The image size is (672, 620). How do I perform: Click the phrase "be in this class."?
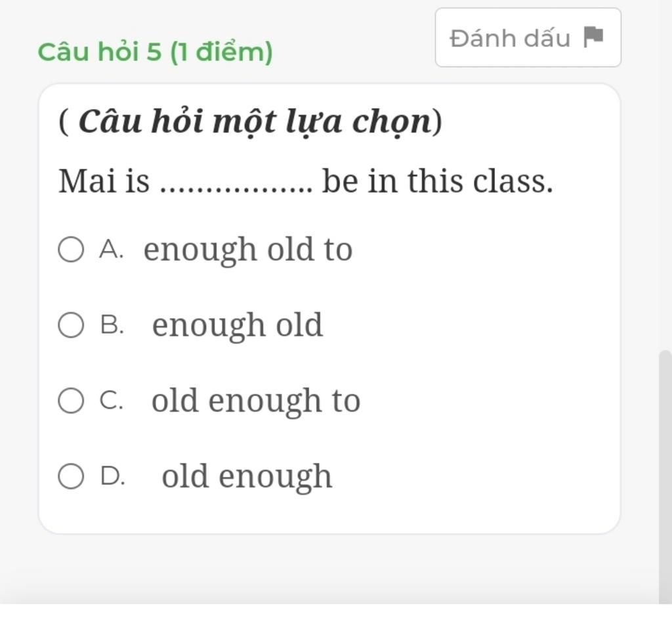(x=438, y=181)
